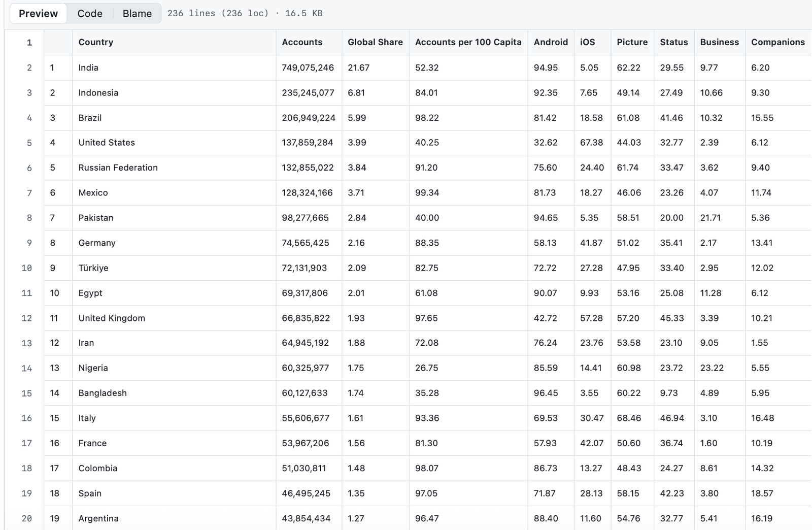Select the Companions column header

click(x=778, y=42)
